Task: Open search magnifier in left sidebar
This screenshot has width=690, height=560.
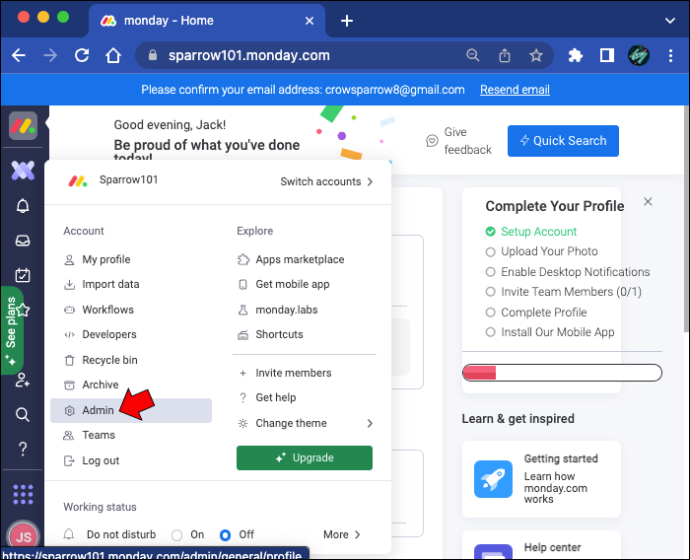Action: click(23, 414)
